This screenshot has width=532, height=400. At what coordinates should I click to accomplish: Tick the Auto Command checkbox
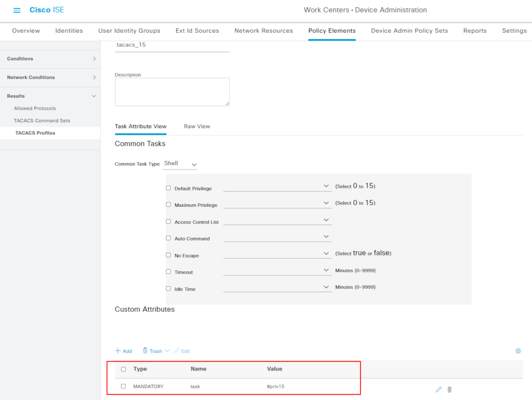tap(168, 238)
